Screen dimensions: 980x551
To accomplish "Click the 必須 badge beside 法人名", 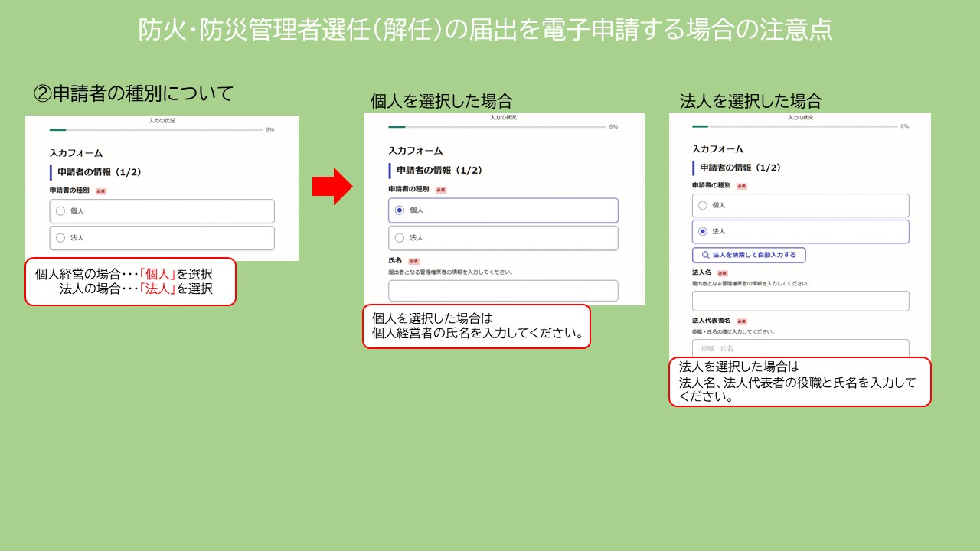I will (722, 273).
